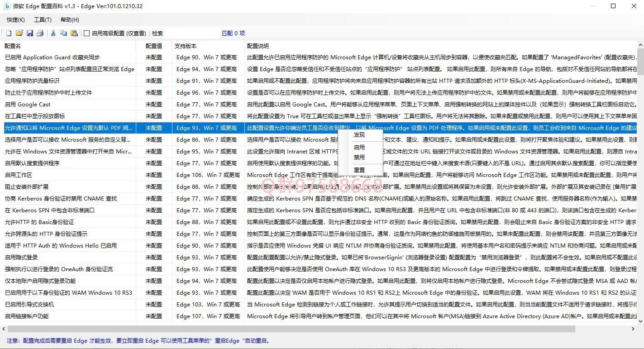Click the vertical scrollbar up arrow
644x349 pixels.
coord(640,45)
